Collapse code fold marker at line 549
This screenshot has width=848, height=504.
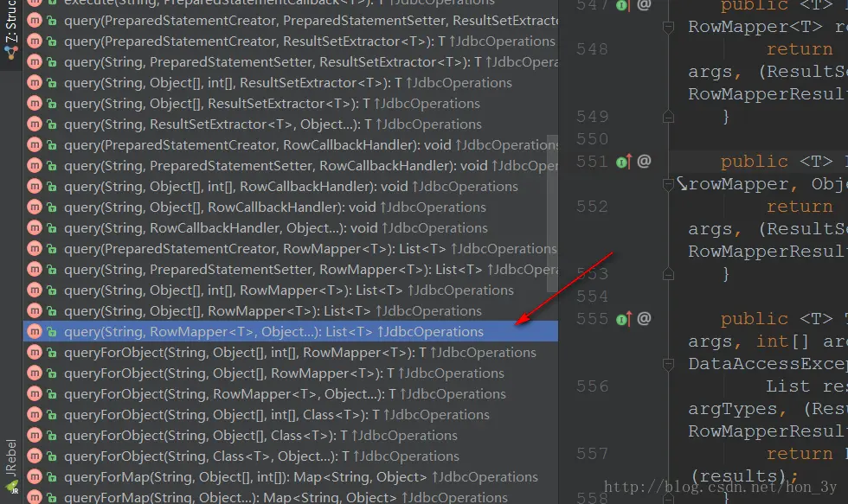coord(668,117)
